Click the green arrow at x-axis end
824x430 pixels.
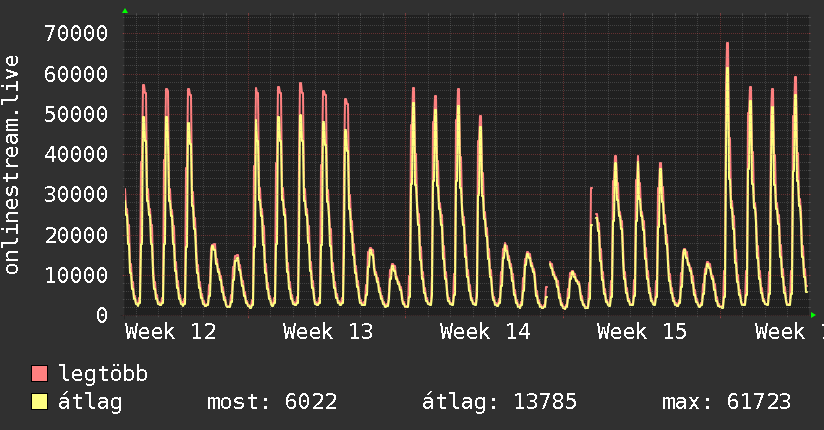[813, 315]
